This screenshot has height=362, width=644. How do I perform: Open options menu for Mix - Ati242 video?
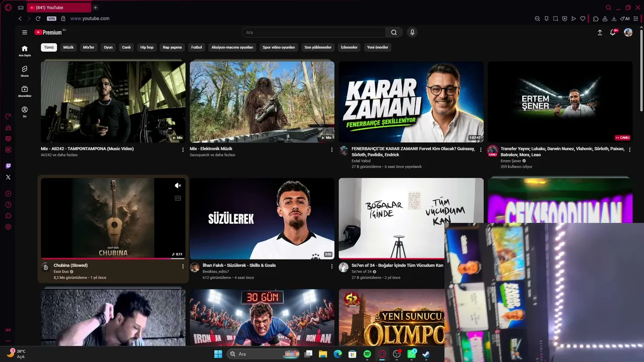tap(183, 150)
